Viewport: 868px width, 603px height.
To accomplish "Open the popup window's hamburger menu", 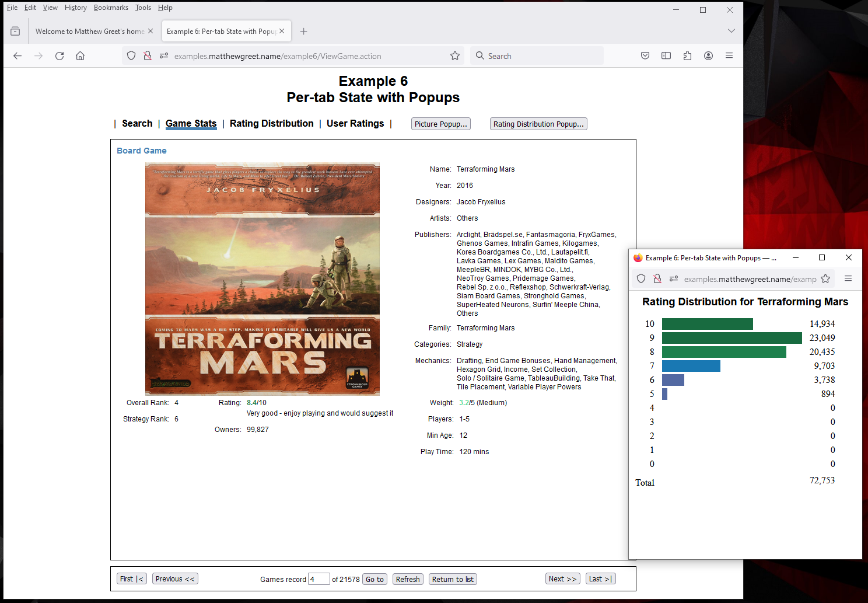I will tap(848, 279).
